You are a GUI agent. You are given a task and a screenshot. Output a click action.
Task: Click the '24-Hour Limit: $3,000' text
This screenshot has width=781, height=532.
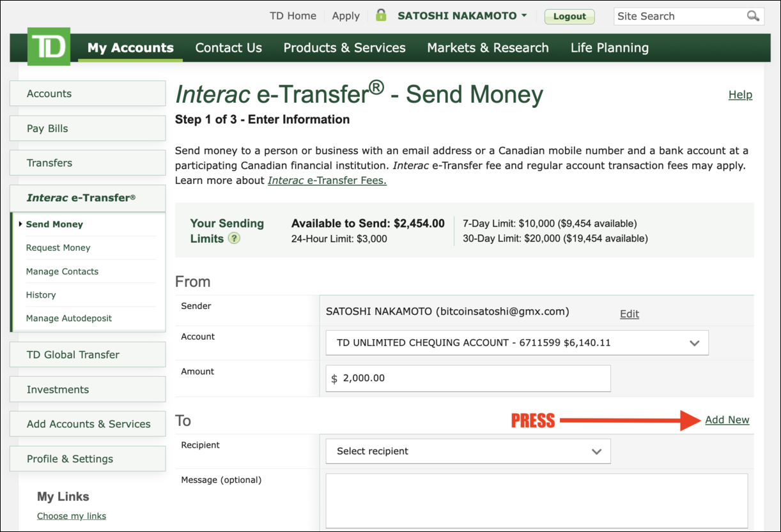tap(339, 239)
